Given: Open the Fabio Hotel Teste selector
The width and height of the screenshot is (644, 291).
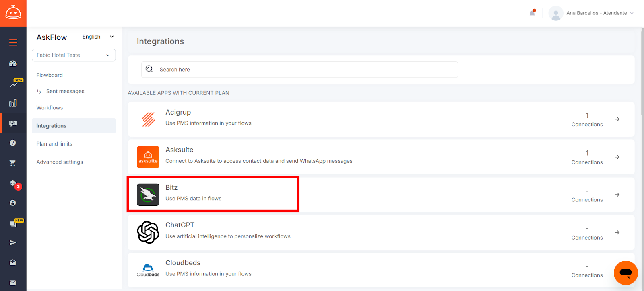Looking at the screenshot, I should pyautogui.click(x=74, y=55).
